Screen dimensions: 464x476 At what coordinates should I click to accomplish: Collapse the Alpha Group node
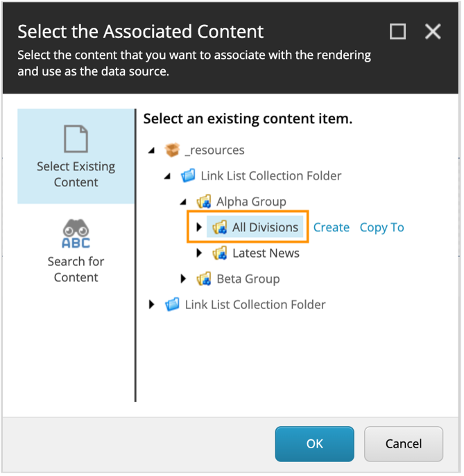(183, 202)
